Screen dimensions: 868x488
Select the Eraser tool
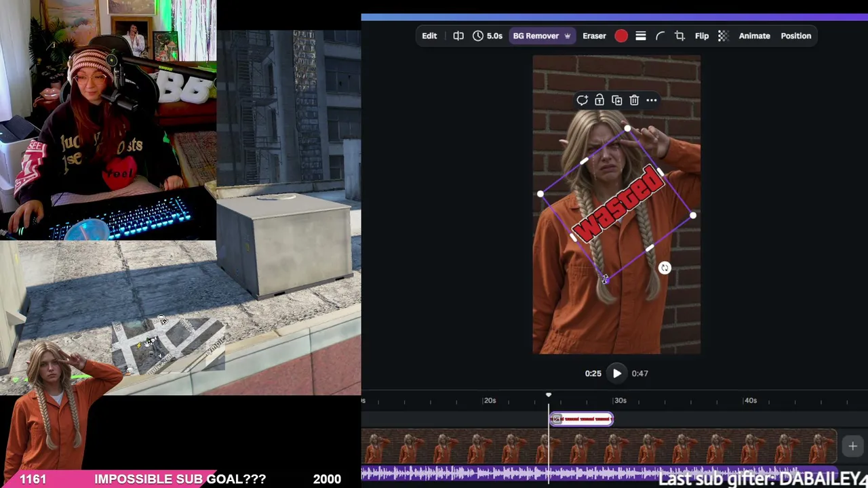pos(594,36)
